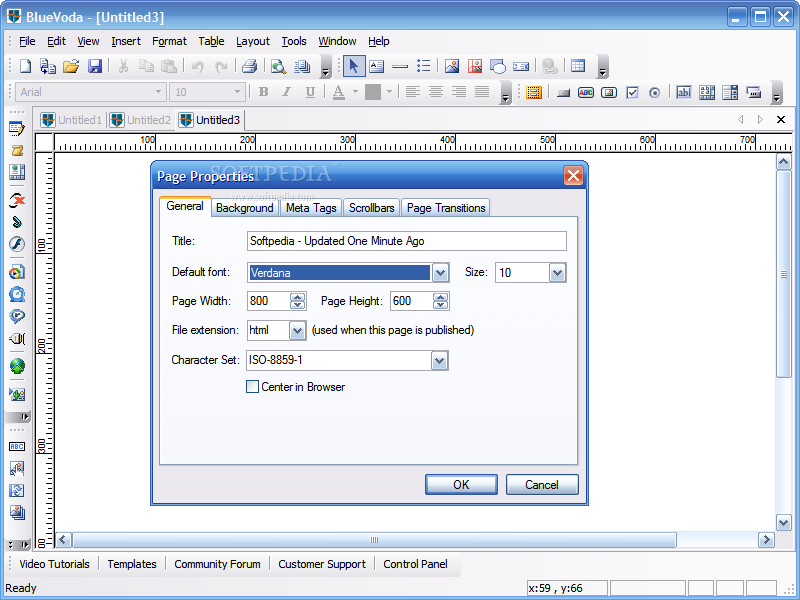Click the Save disk icon in toolbar
Image resolution: width=800 pixels, height=600 pixels.
(95, 66)
